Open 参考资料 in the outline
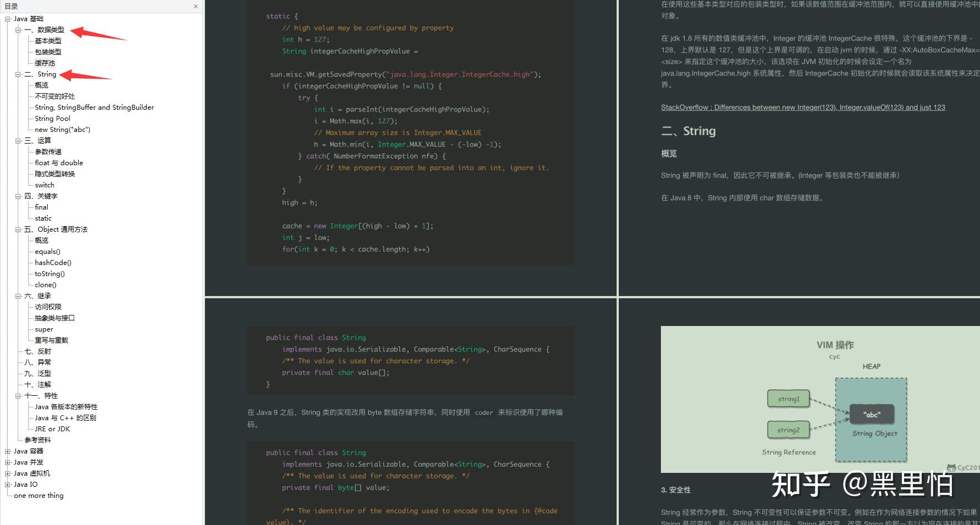 click(38, 440)
